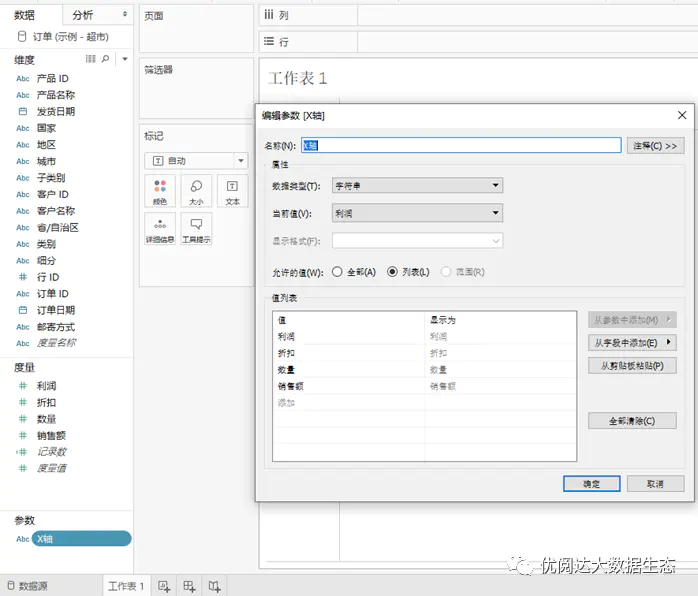Click the rows shelf icon 行

(269, 42)
